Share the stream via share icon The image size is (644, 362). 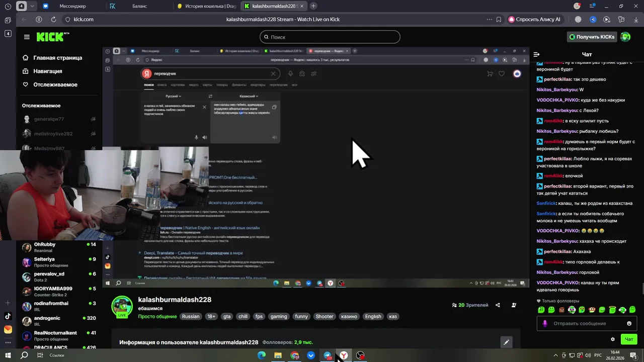[x=498, y=305]
